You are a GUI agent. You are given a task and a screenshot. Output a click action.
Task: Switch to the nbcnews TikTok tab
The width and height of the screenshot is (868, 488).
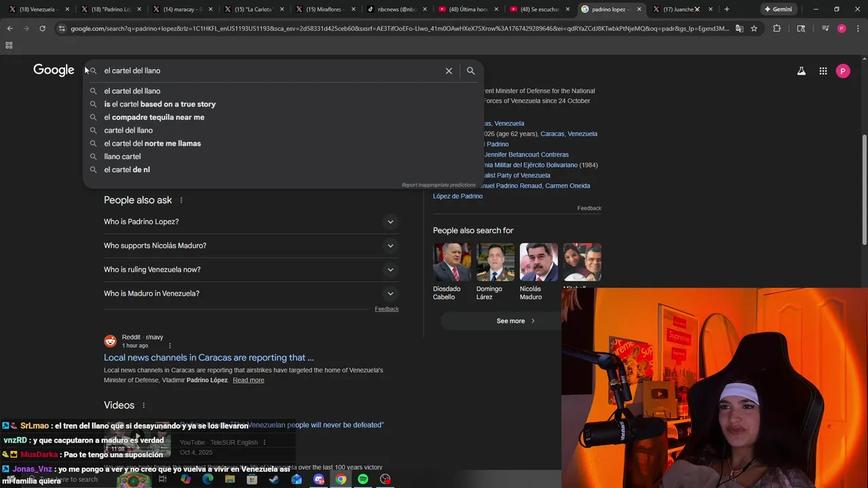tap(397, 9)
